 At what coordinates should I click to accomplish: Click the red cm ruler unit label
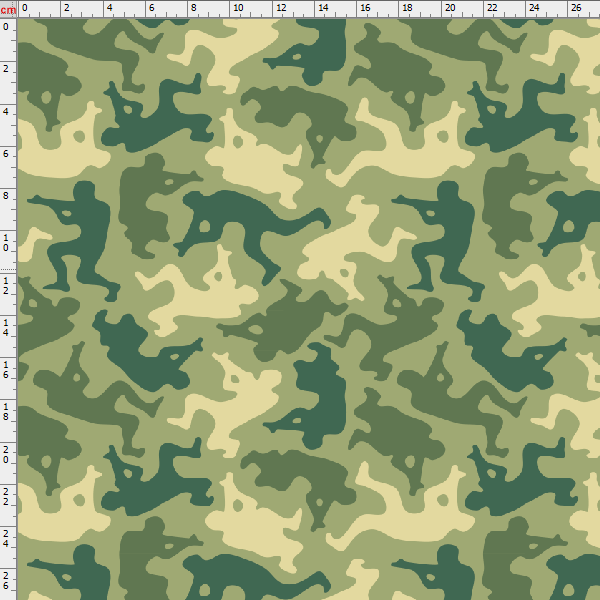8,10
